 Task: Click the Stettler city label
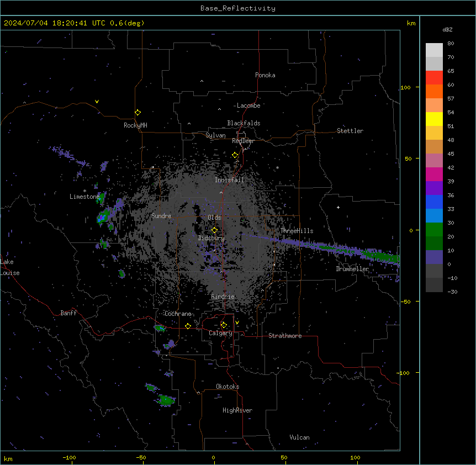pyautogui.click(x=350, y=131)
